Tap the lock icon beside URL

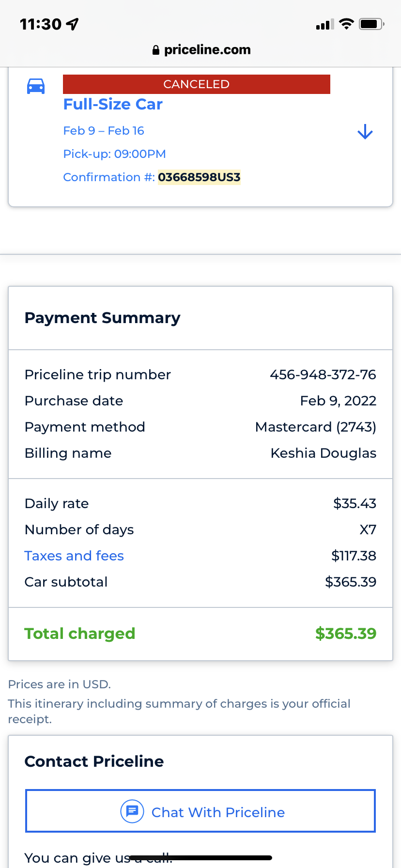coord(156,50)
